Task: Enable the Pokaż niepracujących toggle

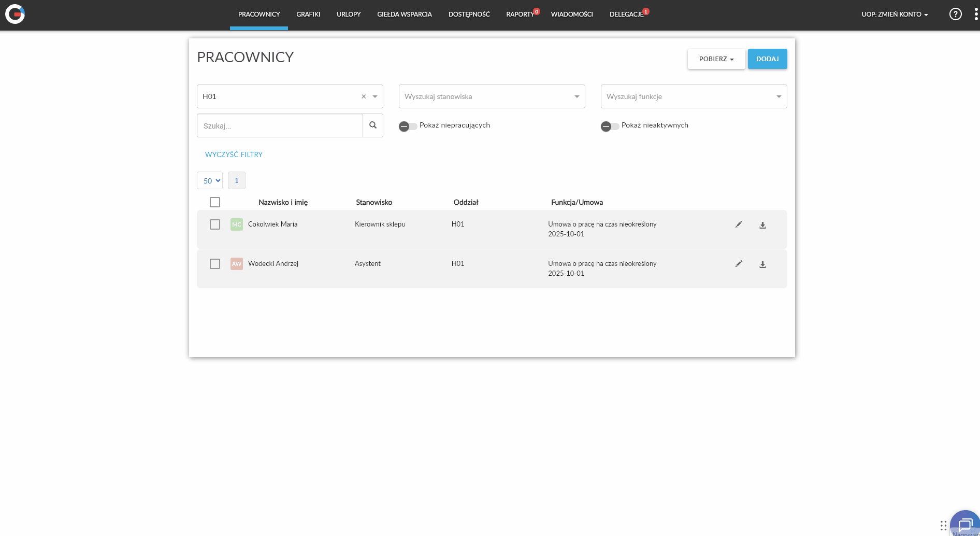Action: [x=408, y=126]
